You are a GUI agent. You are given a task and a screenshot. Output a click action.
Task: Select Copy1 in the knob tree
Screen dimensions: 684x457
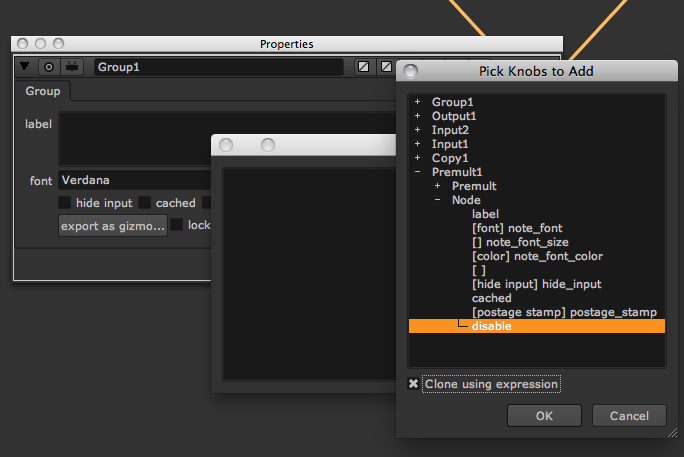[x=450, y=158]
